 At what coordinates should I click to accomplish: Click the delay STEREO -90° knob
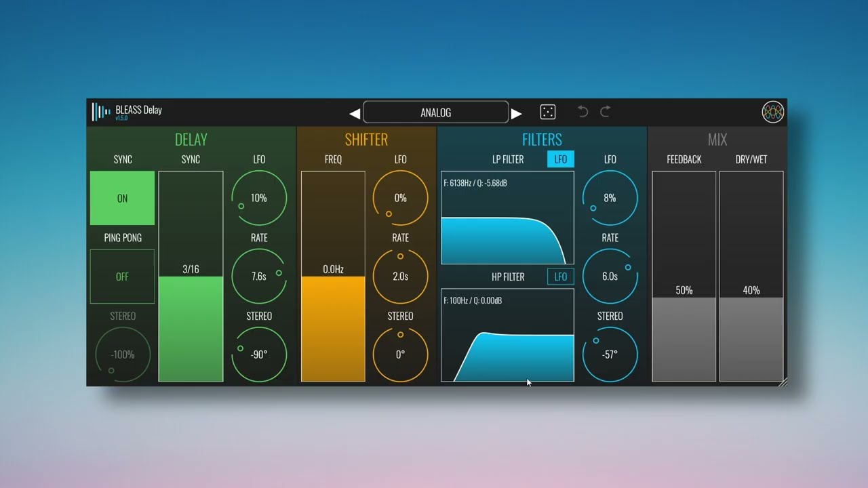click(x=259, y=354)
